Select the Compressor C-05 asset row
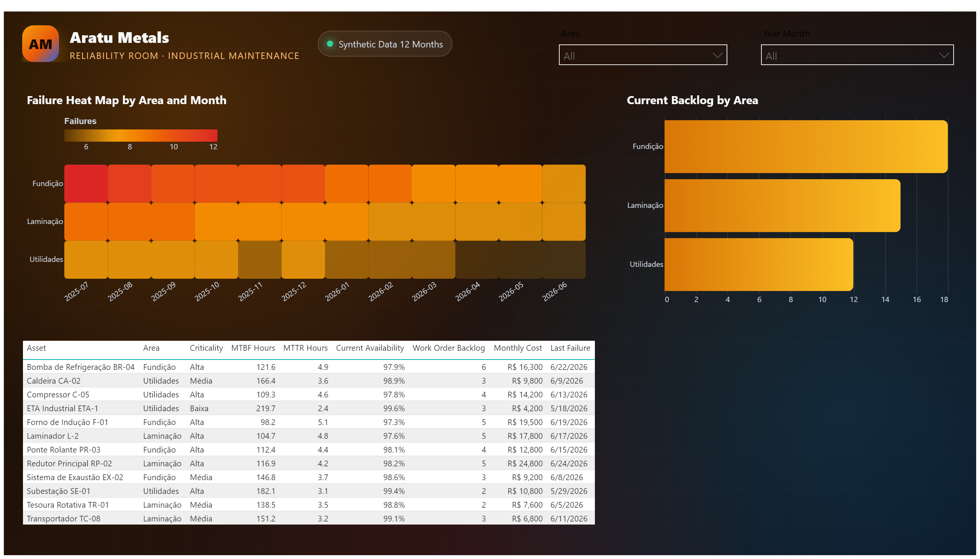 point(309,395)
